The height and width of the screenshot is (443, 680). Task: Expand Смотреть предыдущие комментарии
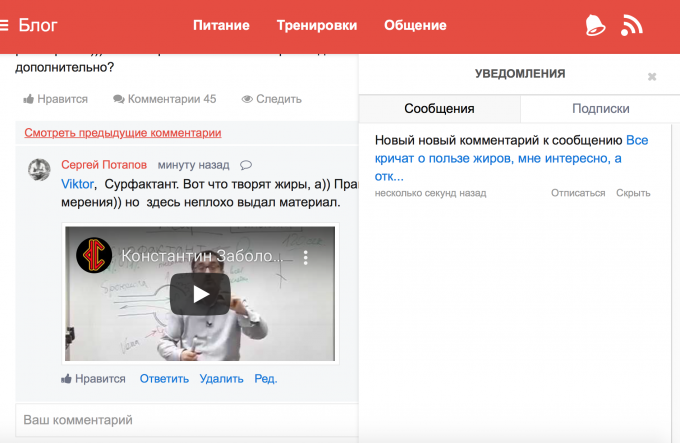point(122,132)
